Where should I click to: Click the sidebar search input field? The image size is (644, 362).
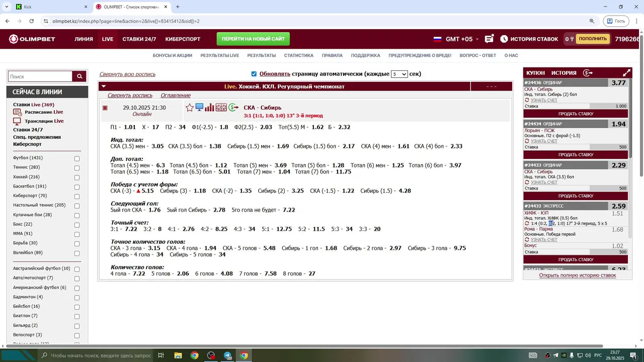(41, 76)
